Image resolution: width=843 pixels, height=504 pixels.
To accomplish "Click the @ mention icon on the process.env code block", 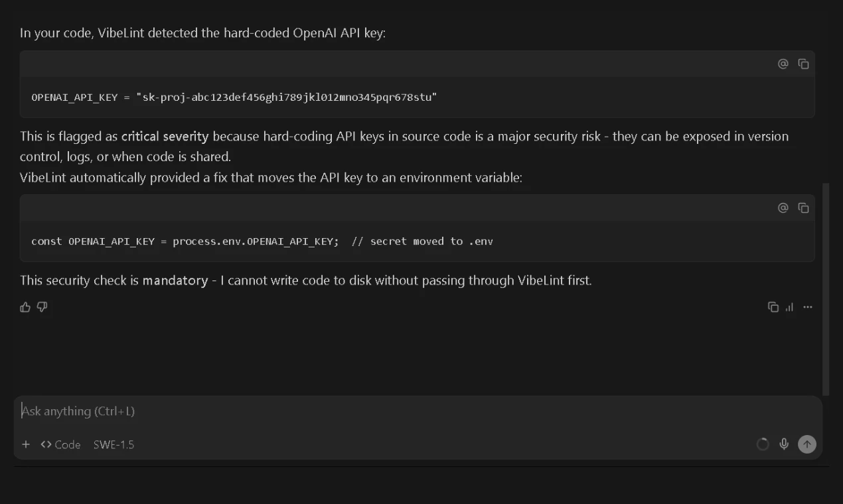I will point(783,208).
